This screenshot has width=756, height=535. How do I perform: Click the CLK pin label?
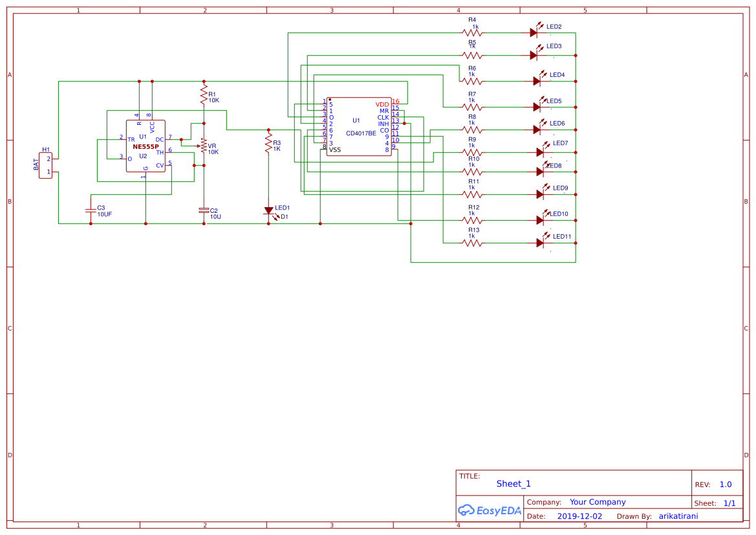tap(383, 118)
